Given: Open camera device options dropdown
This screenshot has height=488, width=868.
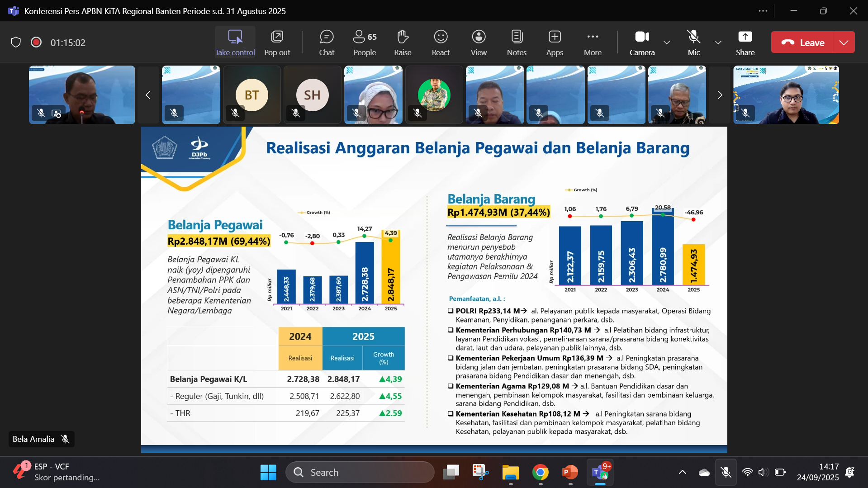Looking at the screenshot, I should (666, 43).
